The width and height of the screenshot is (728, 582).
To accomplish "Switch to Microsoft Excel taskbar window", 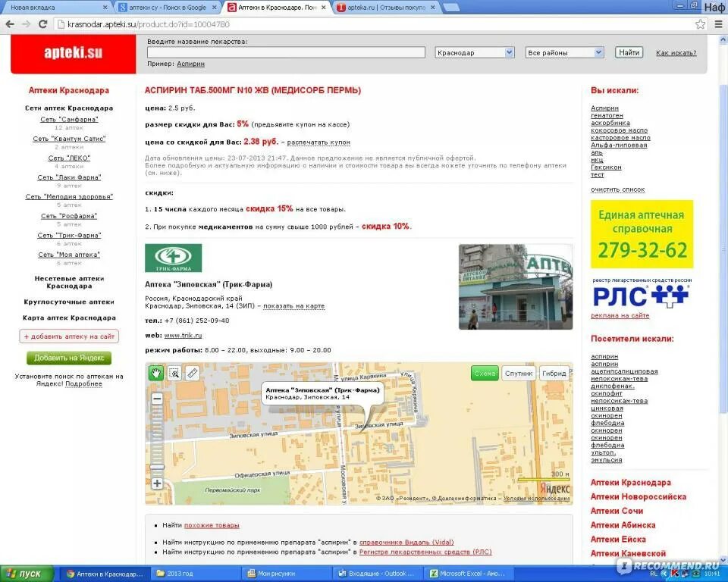I will [467, 574].
